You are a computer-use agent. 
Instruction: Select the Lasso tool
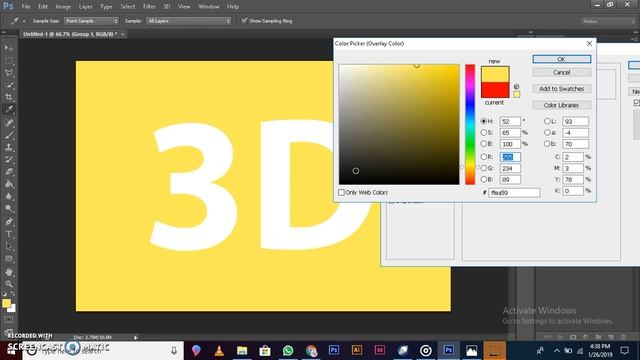point(9,73)
